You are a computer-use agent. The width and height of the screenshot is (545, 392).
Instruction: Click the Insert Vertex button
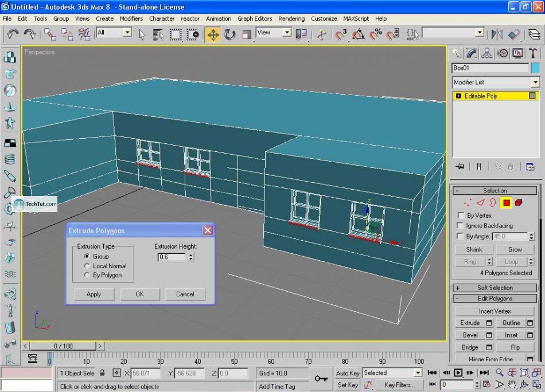[495, 311]
